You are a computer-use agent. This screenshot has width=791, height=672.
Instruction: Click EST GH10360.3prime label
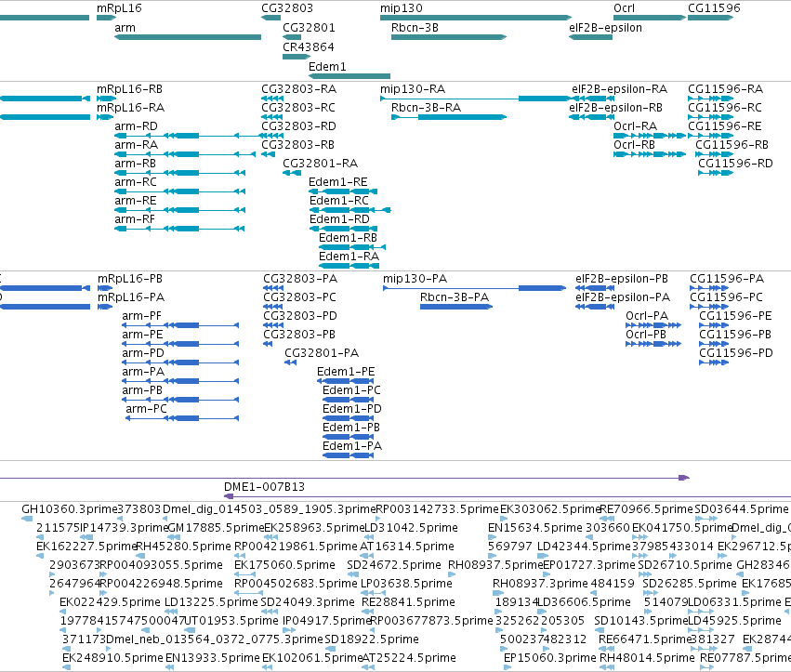(69, 509)
